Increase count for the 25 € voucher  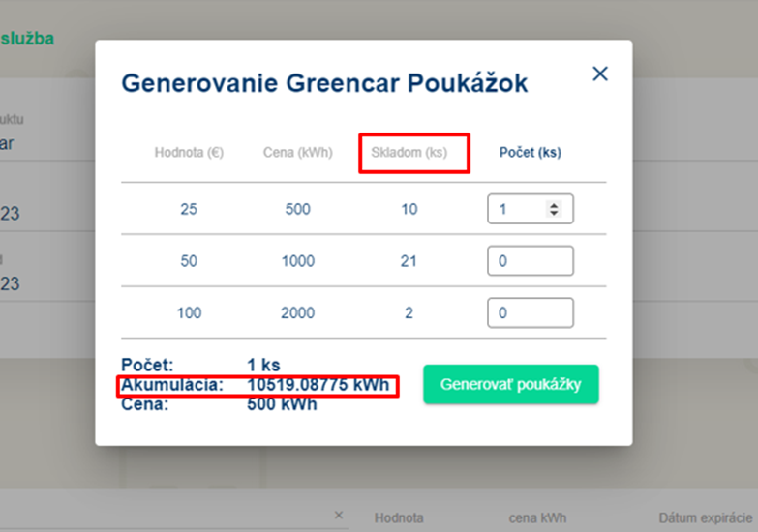tap(554, 205)
